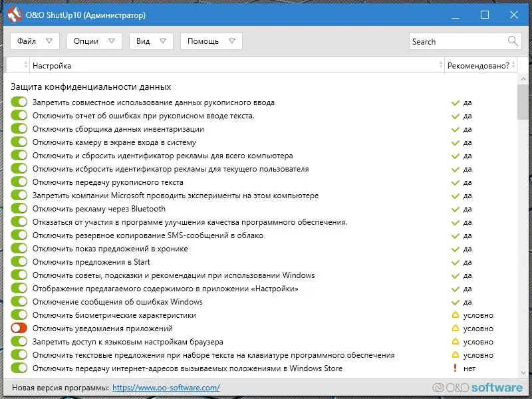The image size is (532, 399).
Task: Open the Вид menu
Action: [x=151, y=41]
